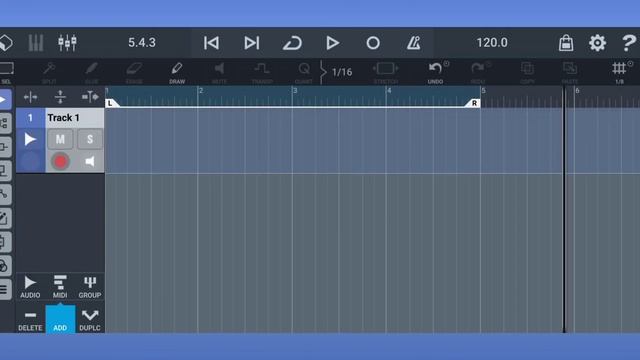The width and height of the screenshot is (640, 360).
Task: Select the Split tool
Action: 49,72
